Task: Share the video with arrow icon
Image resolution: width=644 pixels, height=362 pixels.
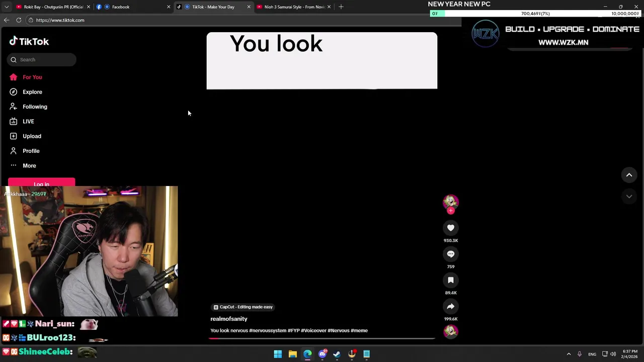Action: point(451,306)
